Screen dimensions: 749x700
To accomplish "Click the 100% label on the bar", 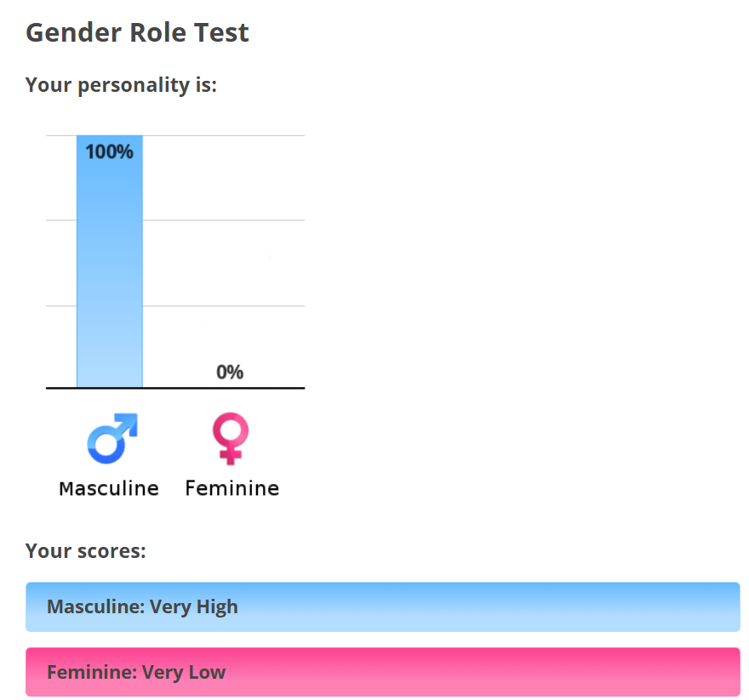I will coord(110,152).
